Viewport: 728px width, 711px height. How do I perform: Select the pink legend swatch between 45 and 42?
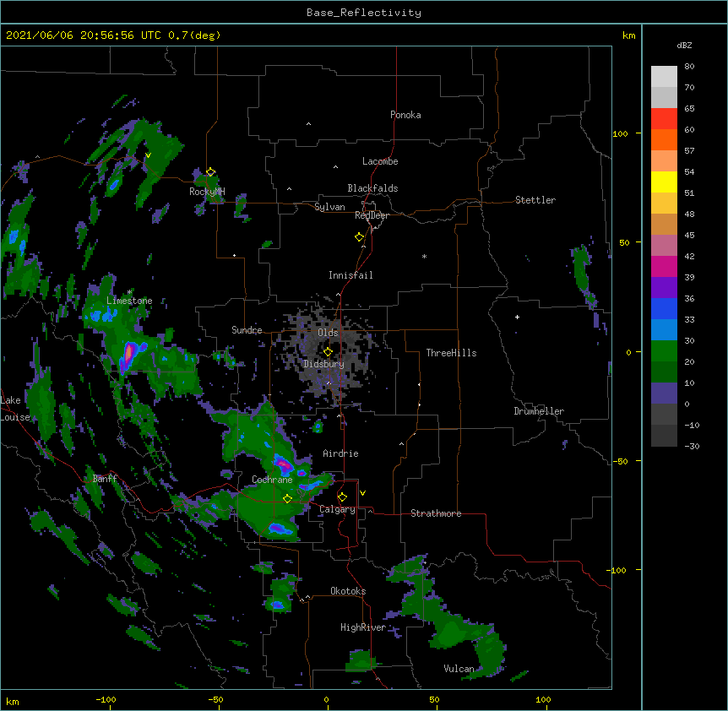click(x=664, y=246)
